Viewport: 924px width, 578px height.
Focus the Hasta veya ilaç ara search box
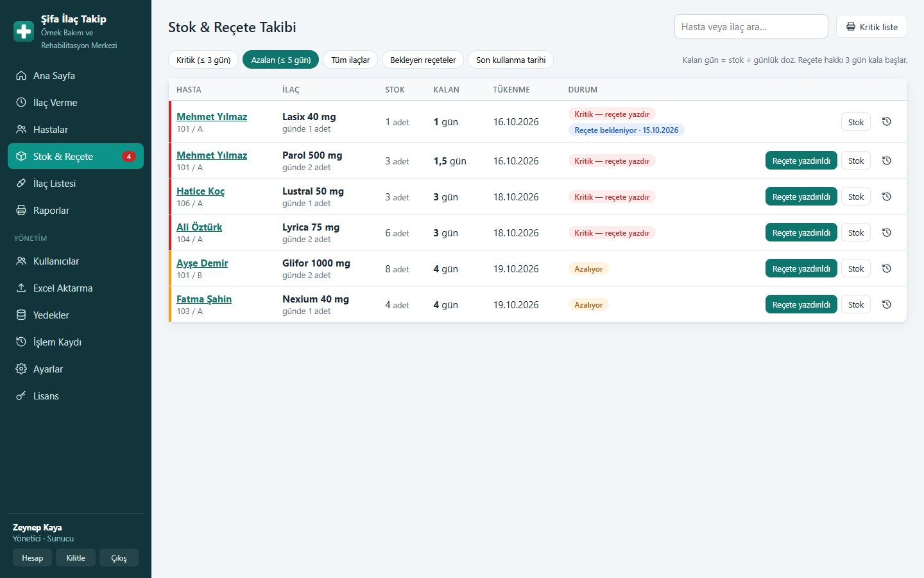point(751,27)
